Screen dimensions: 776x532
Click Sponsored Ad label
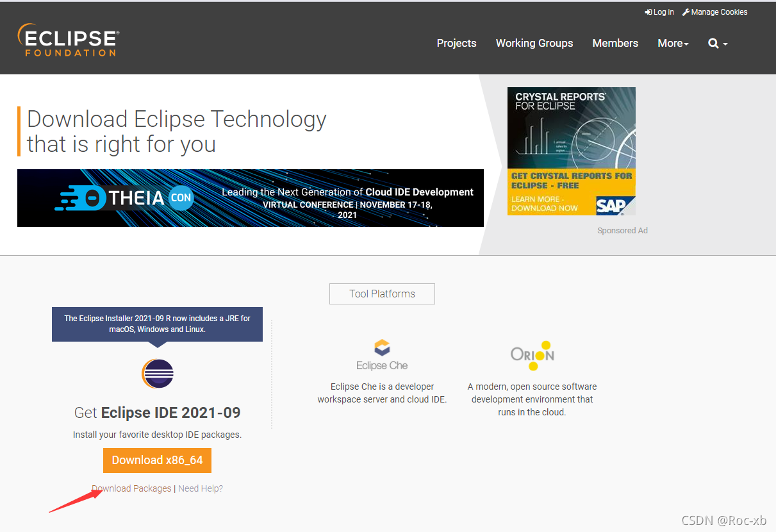(x=622, y=230)
